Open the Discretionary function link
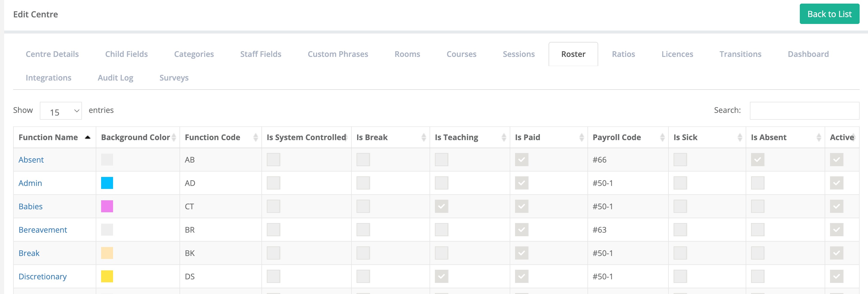 coord(42,276)
